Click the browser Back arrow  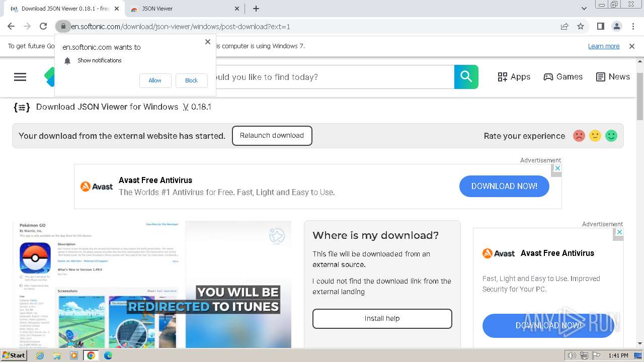click(11, 26)
